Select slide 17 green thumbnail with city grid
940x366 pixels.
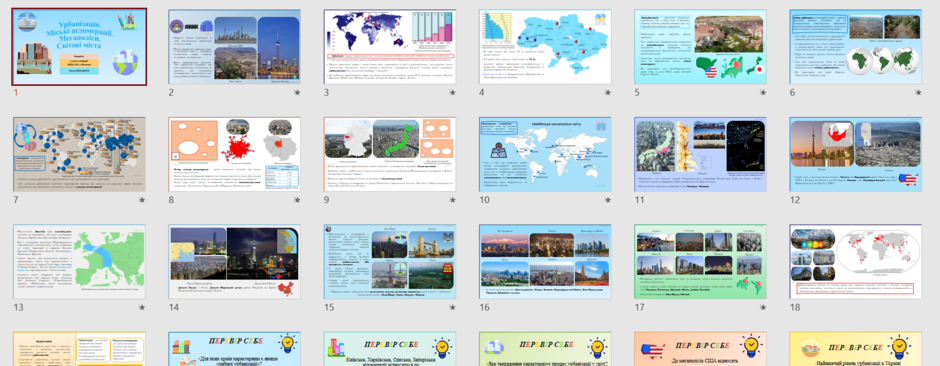click(x=700, y=262)
